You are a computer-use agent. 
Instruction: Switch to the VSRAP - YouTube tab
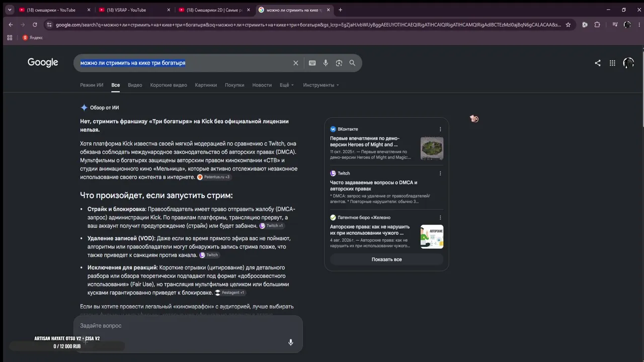[134, 10]
